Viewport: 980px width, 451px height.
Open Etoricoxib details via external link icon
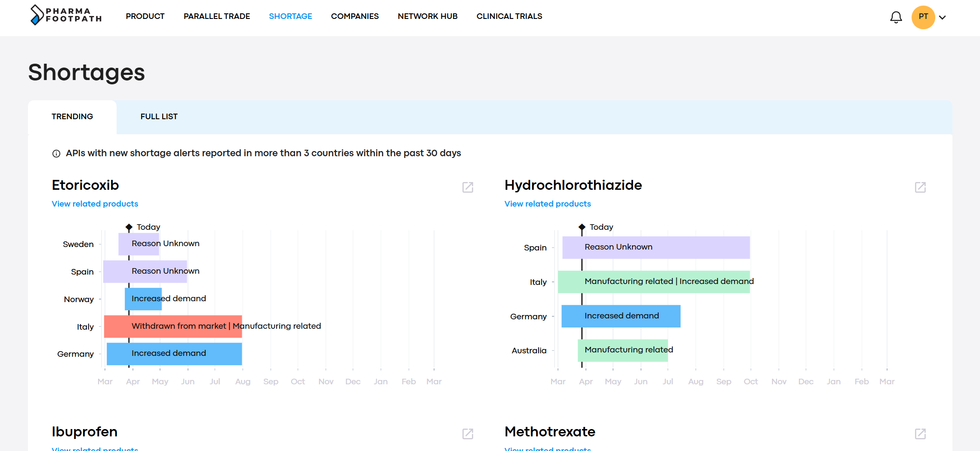tap(468, 187)
